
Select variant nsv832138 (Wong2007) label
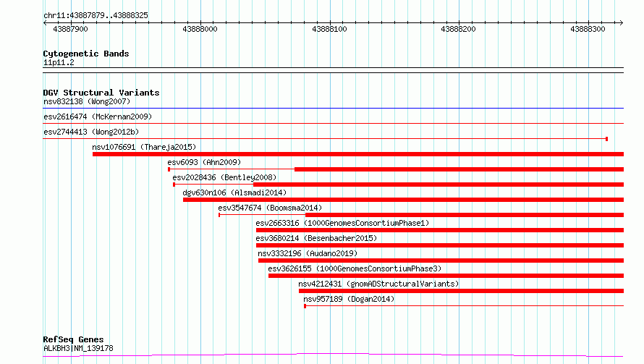point(87,101)
